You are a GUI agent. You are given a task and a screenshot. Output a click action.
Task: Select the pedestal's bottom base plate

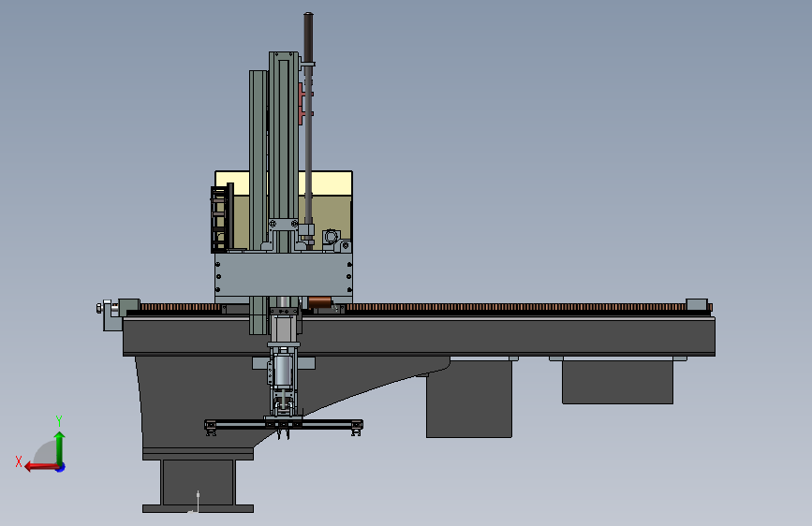[x=198, y=508]
